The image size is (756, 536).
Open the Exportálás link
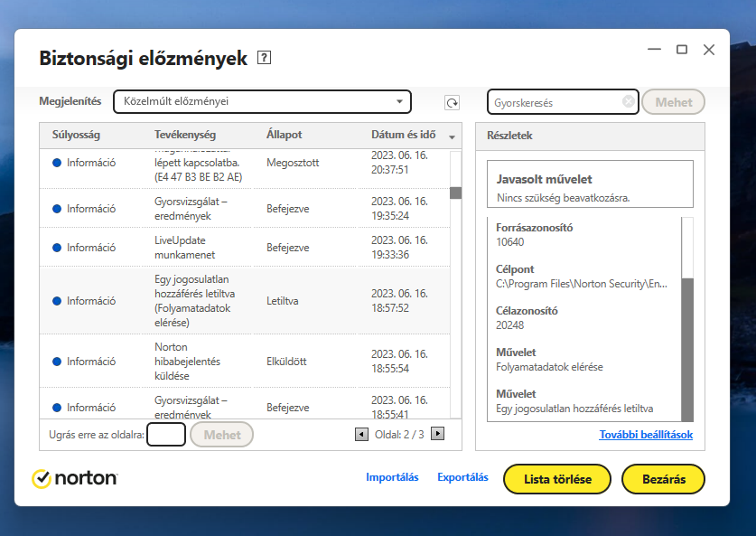click(x=462, y=477)
